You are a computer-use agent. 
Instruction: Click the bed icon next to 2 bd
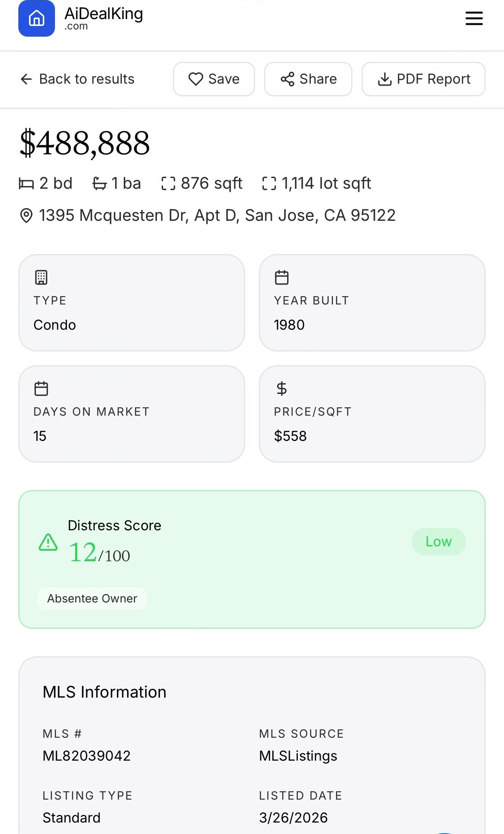coord(26,184)
